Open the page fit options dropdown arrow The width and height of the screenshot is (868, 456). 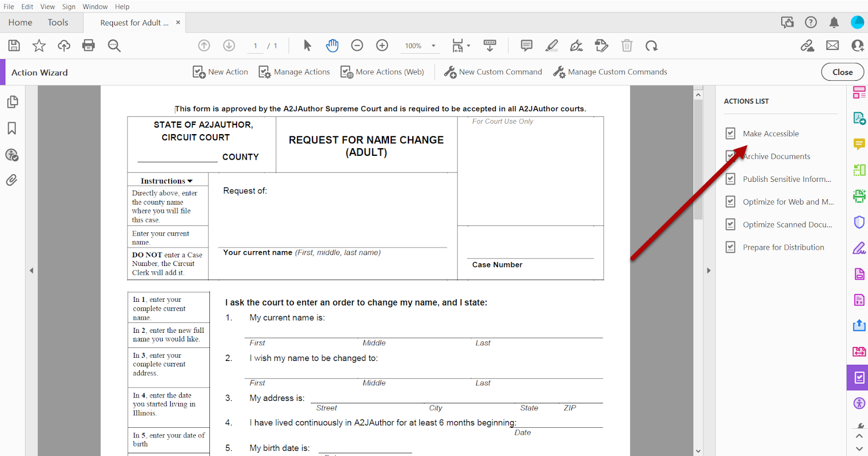[x=469, y=46]
